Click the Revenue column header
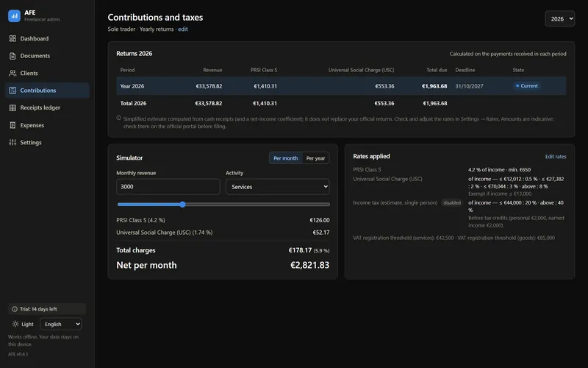 (212, 70)
